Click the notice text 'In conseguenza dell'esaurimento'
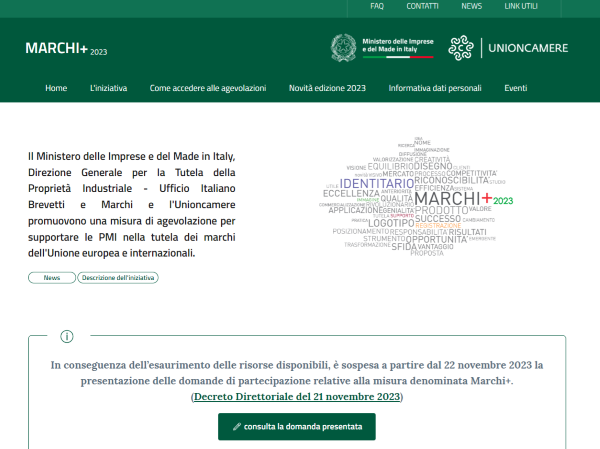 pyautogui.click(x=297, y=373)
